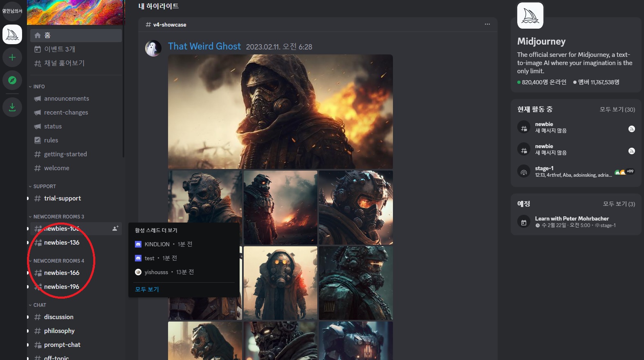Open Learn with Peter Mohrbacher event
The height and width of the screenshot is (360, 644).
point(576,222)
